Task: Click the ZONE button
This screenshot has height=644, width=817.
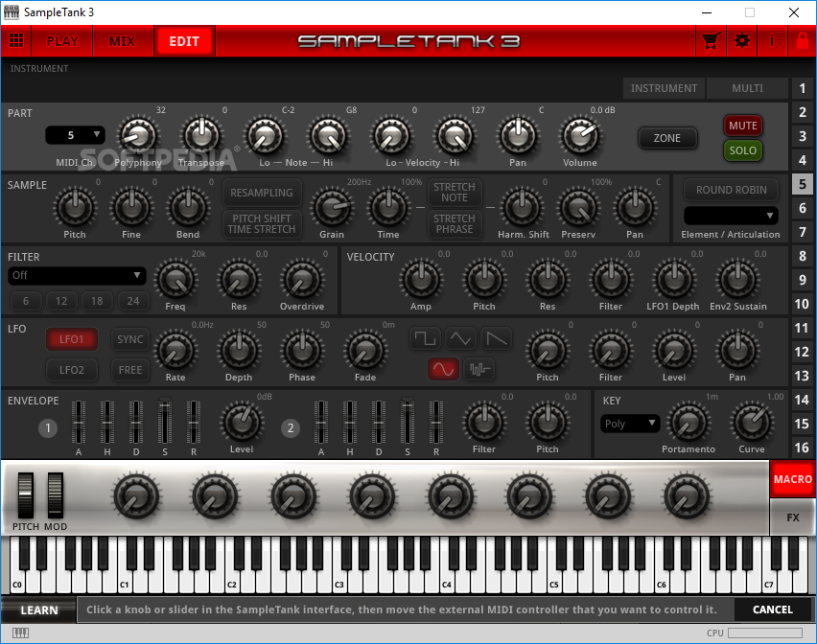Action: point(667,138)
